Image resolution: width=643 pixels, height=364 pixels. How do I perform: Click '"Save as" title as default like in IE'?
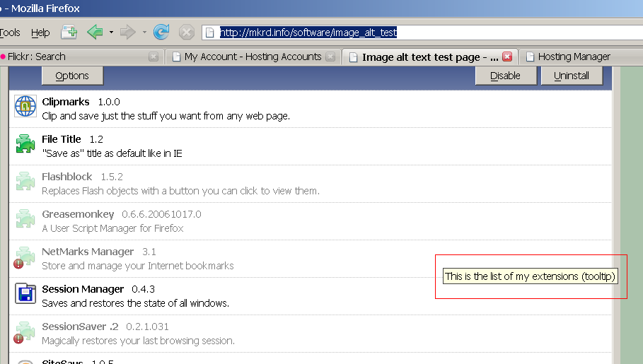(112, 153)
